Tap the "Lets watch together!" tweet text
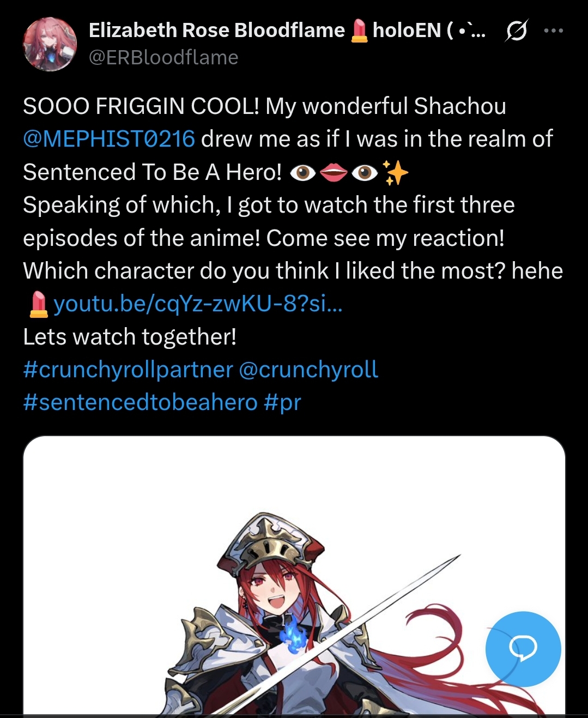 tap(130, 337)
